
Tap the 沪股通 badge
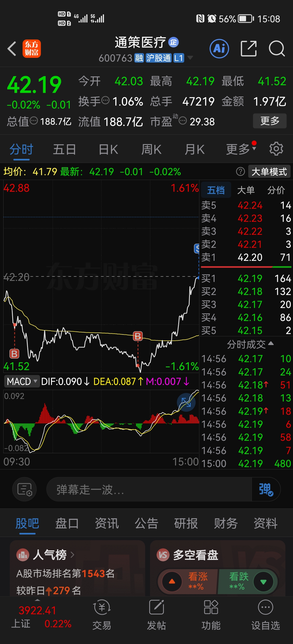[x=159, y=58]
